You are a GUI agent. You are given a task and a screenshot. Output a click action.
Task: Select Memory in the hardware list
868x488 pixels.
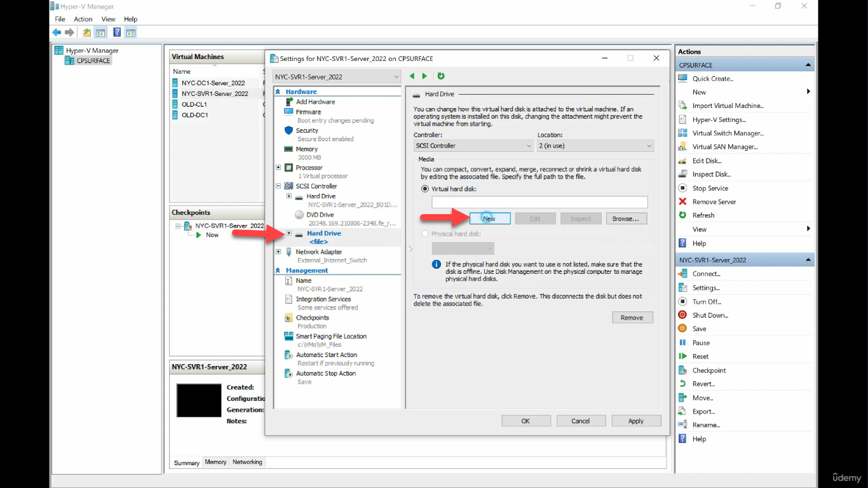point(306,149)
